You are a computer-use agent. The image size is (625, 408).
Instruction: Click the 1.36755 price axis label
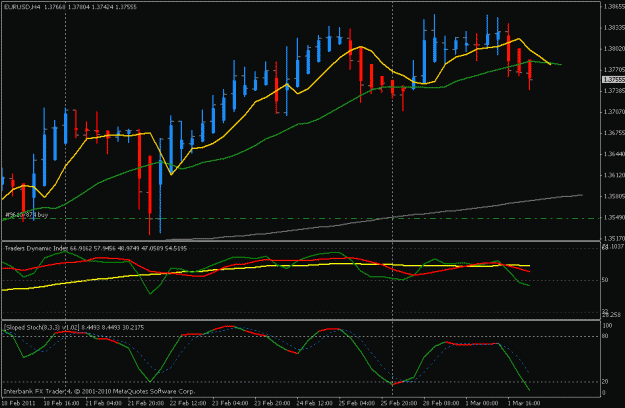coord(614,133)
